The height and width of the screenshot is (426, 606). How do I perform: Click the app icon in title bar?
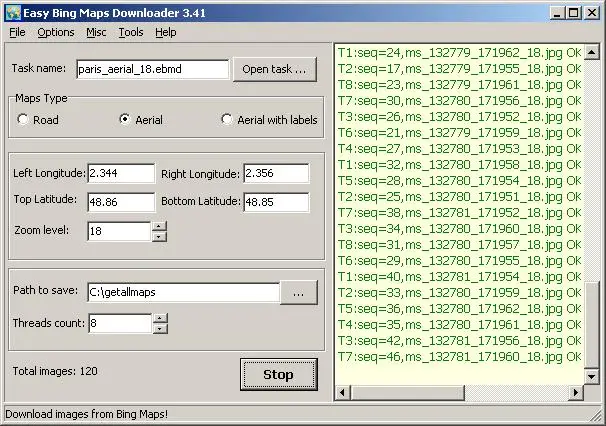pyautogui.click(x=13, y=13)
